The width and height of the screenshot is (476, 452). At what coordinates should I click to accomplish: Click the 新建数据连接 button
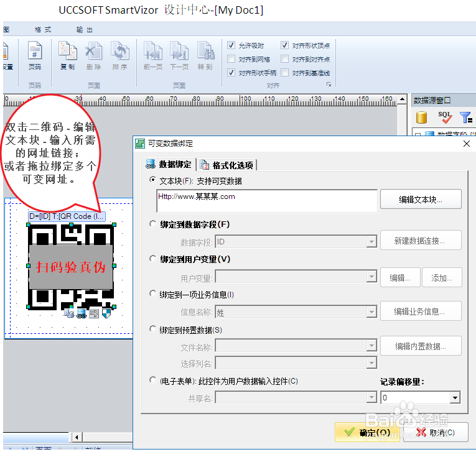pos(421,241)
